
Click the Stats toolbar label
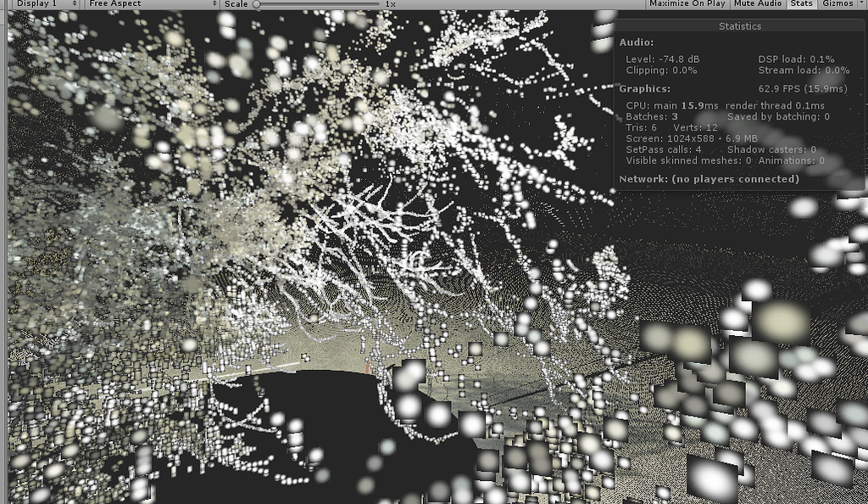click(800, 3)
